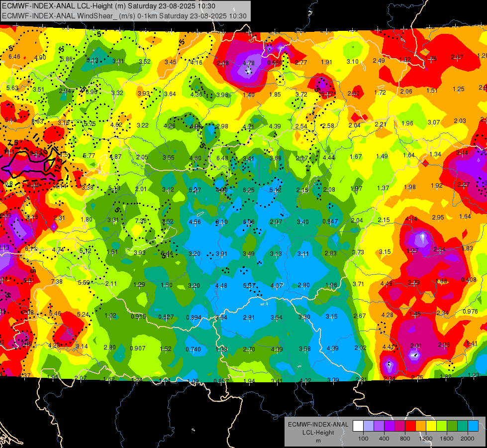
Task: Click the legend scale label 800
Action: [x=405, y=439]
